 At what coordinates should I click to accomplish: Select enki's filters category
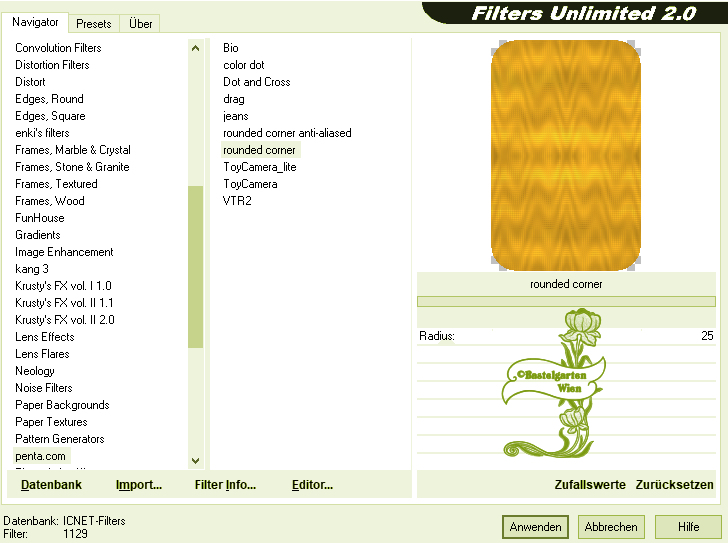click(42, 133)
